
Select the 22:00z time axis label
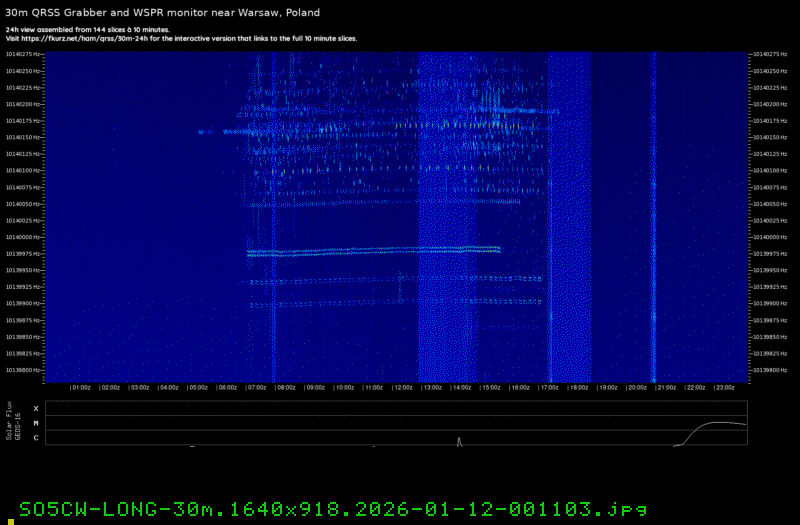tap(695, 388)
